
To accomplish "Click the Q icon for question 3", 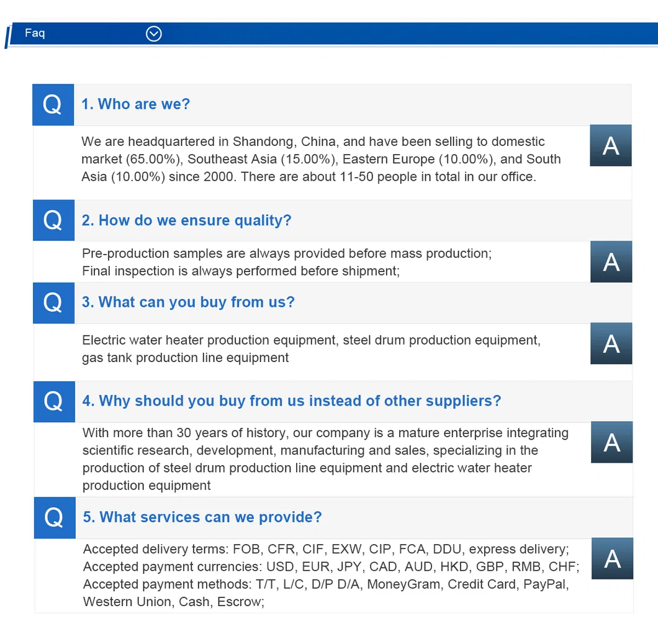I will tap(53, 302).
